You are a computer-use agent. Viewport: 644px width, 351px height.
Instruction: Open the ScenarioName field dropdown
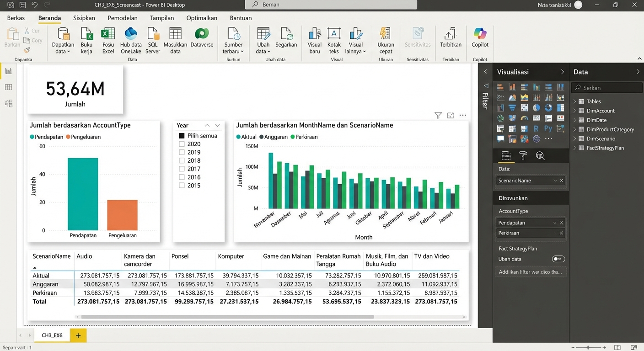(554, 180)
